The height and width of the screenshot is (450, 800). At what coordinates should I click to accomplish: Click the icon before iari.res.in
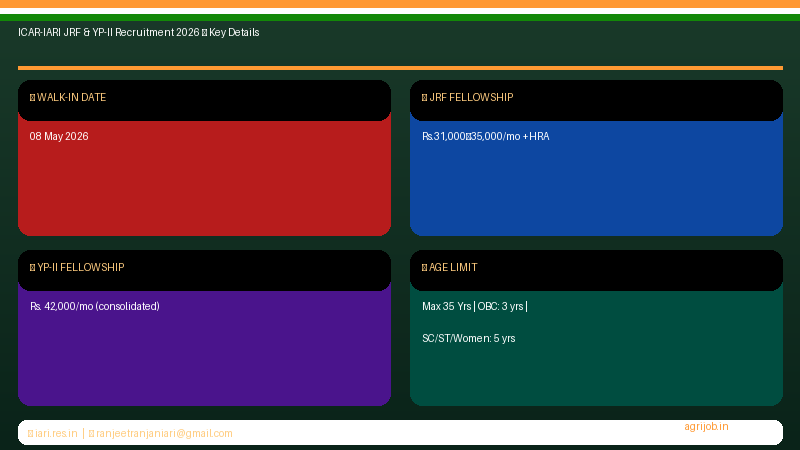(31, 433)
